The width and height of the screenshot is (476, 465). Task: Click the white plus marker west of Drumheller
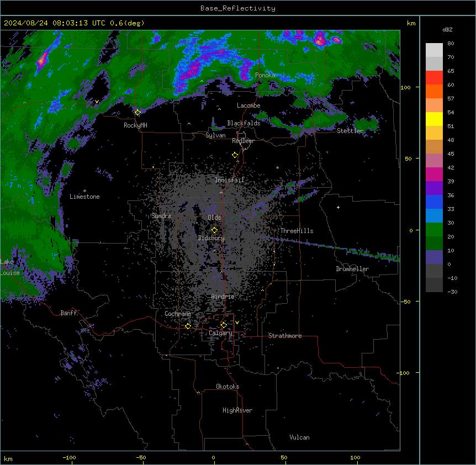[338, 207]
